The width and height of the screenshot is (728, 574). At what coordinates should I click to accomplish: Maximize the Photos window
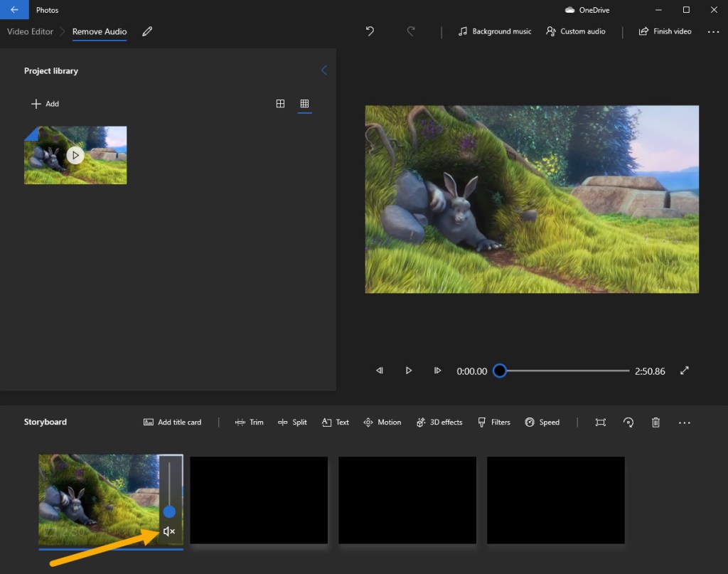pyautogui.click(x=686, y=10)
